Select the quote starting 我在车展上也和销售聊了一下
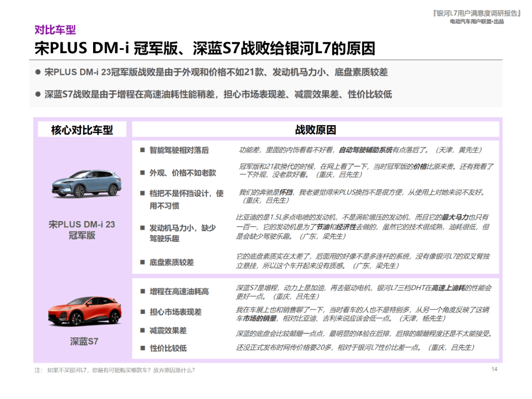 pos(363,314)
